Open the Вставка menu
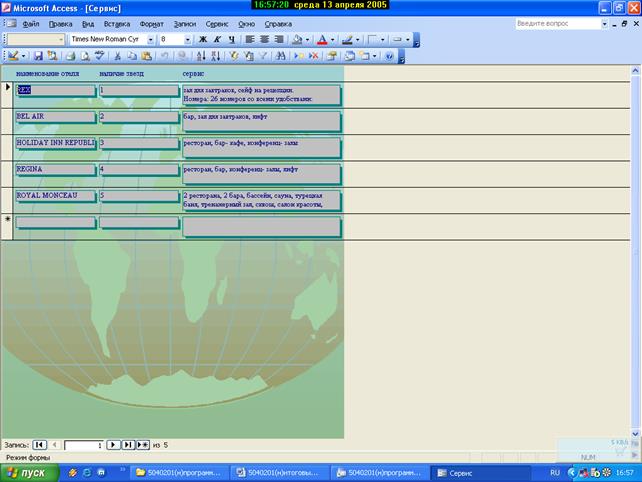The width and height of the screenshot is (642, 482). (117, 24)
